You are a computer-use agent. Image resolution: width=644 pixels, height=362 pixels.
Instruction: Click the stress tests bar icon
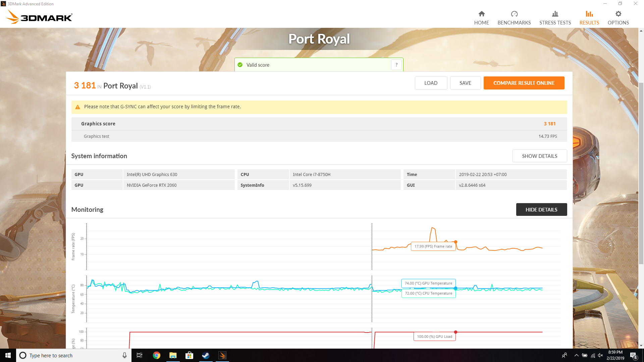pos(555,14)
